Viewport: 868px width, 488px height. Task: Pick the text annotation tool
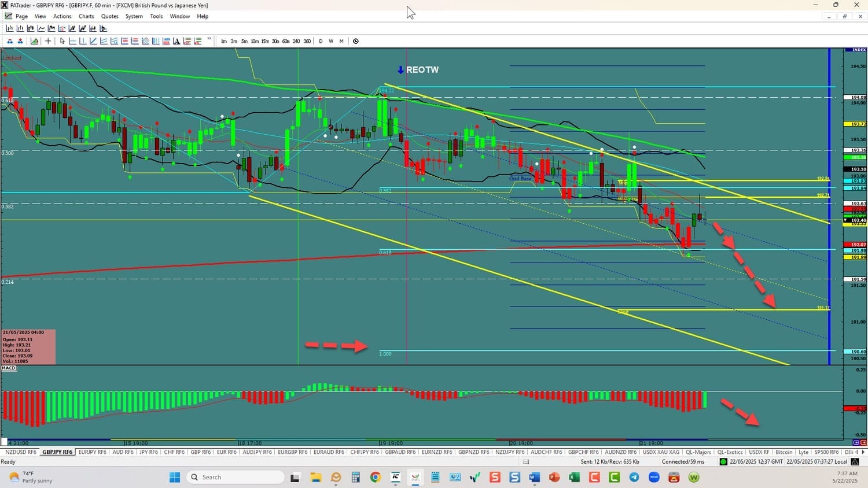pos(177,41)
